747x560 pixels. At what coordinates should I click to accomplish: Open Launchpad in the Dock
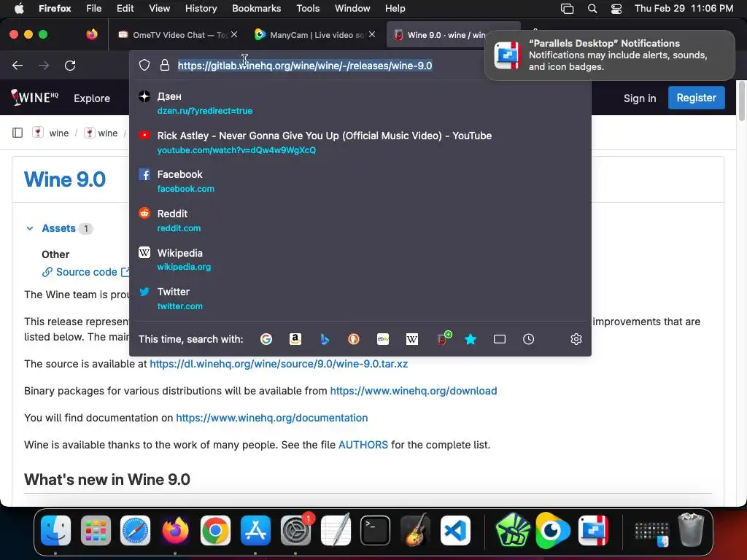(x=96, y=530)
